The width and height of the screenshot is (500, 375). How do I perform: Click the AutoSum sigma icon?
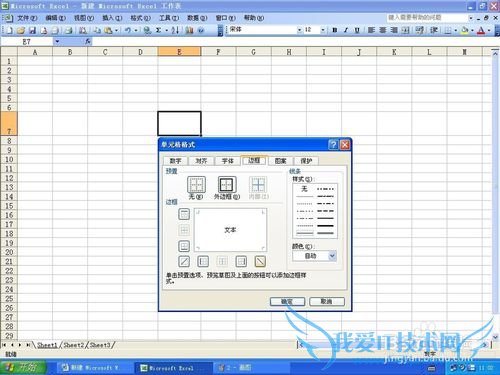[158, 30]
